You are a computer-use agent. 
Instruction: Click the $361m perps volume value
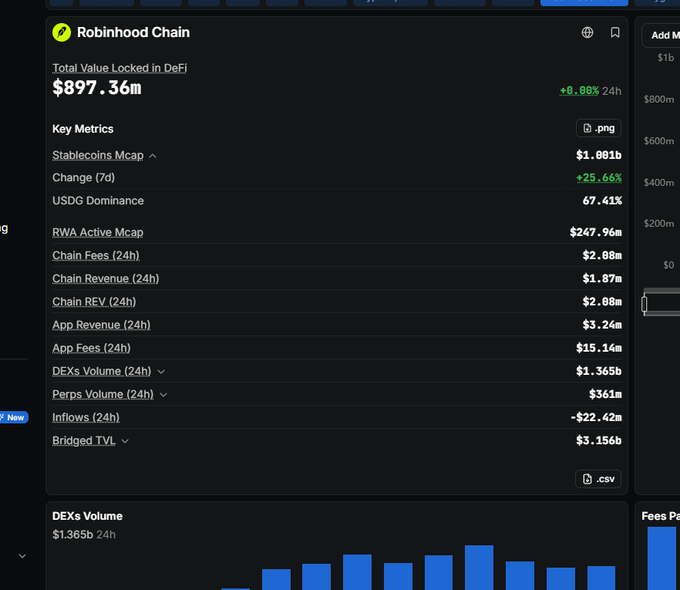[605, 394]
